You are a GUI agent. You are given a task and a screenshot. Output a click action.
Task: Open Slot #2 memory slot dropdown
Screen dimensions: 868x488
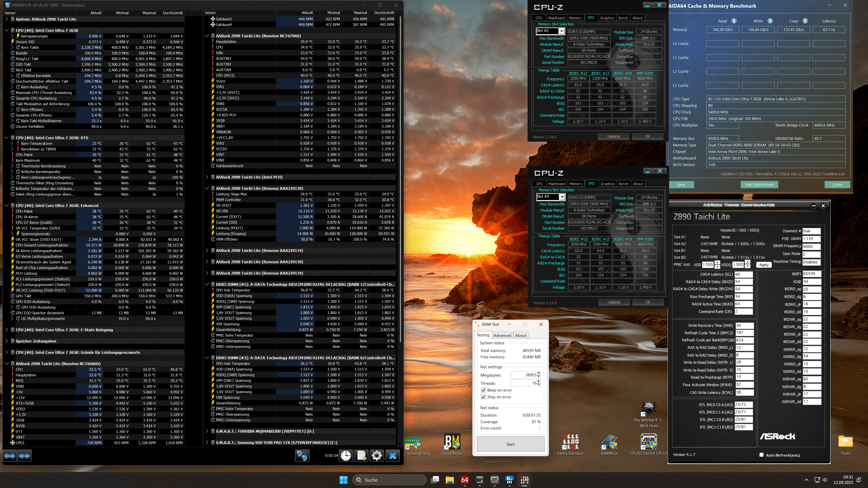561,31
